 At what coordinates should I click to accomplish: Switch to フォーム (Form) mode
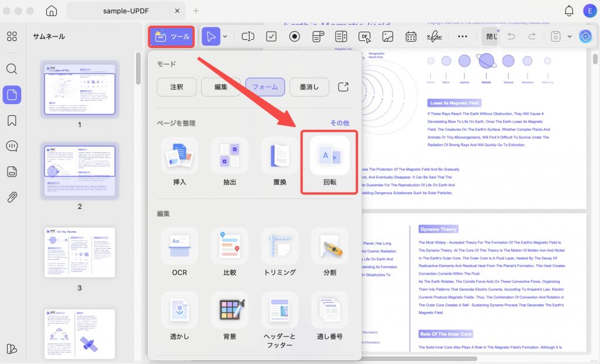(265, 87)
